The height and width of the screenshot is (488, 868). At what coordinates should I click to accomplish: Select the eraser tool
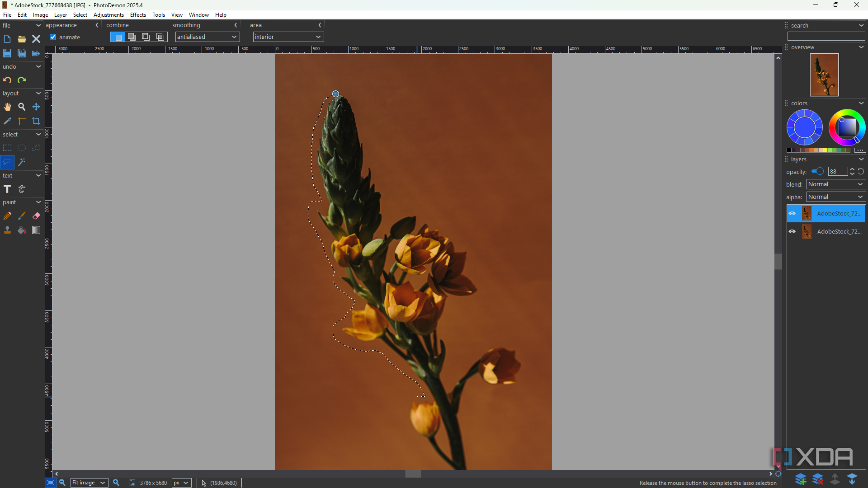(36, 216)
